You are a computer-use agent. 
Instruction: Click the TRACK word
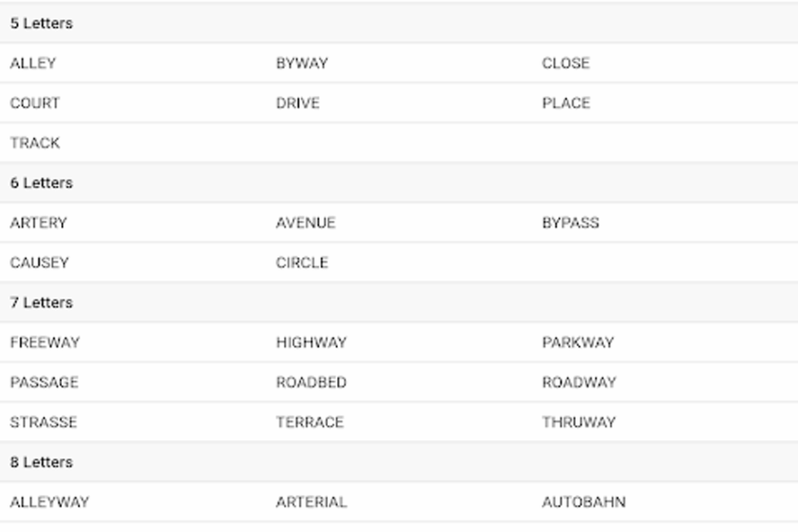(35, 143)
